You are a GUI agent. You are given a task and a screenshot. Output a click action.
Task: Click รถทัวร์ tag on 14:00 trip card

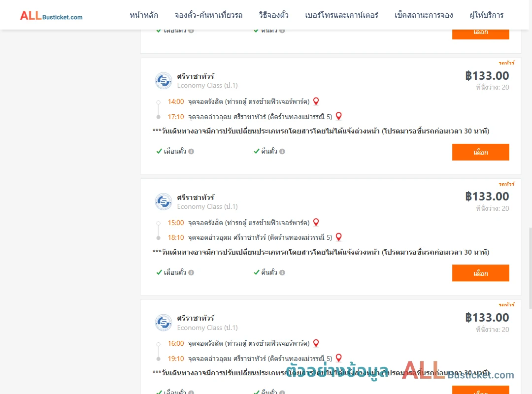(506, 63)
